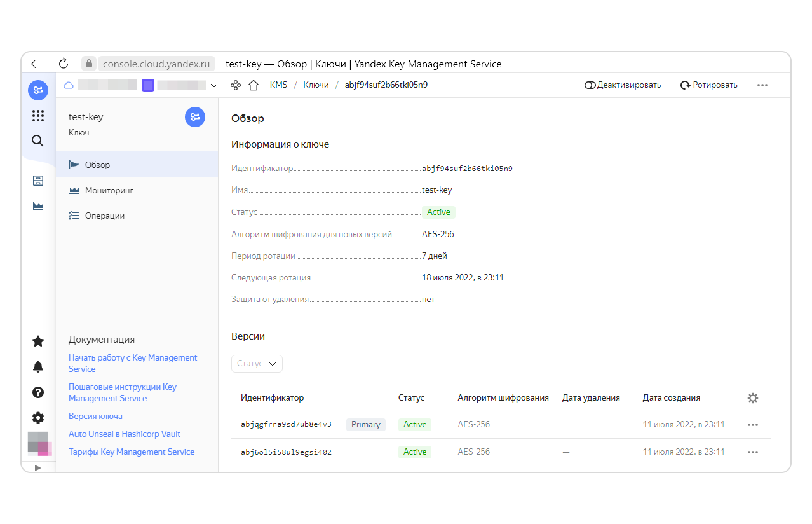Open search with the magnifier icon
The width and height of the screenshot is (812, 524).
click(38, 141)
